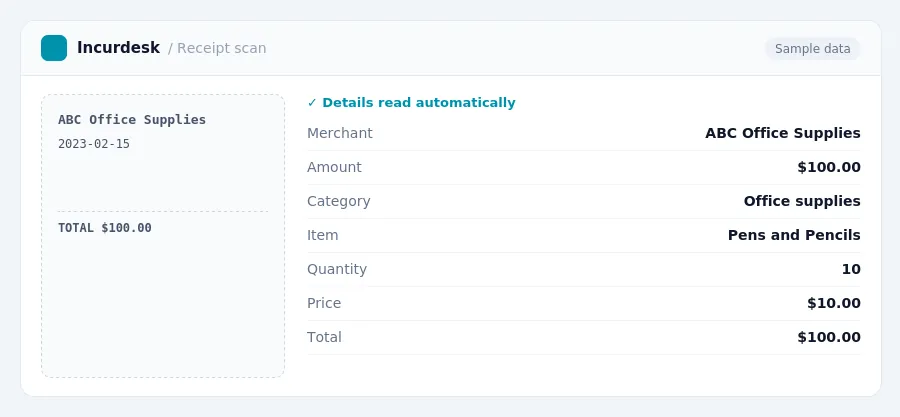Click the receipt heading ABC Office Supplies

click(x=132, y=120)
